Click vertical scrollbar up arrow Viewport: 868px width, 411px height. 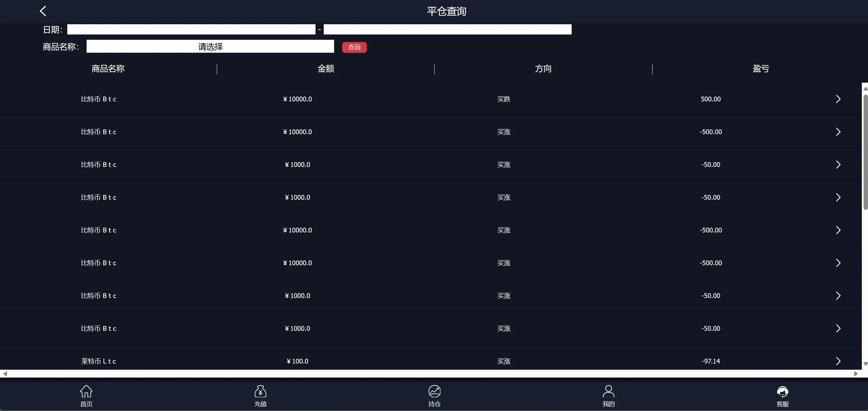pos(865,89)
